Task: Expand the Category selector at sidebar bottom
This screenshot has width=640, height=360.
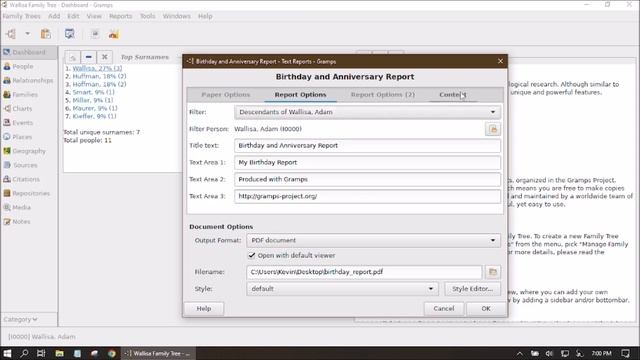Action: point(20,320)
